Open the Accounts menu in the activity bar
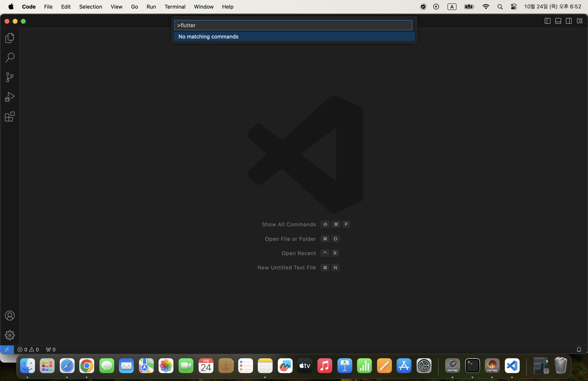588x381 pixels. 10,316
